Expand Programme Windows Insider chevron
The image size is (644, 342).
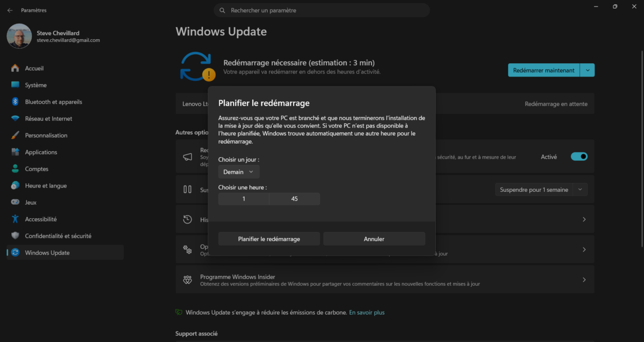pos(584,280)
